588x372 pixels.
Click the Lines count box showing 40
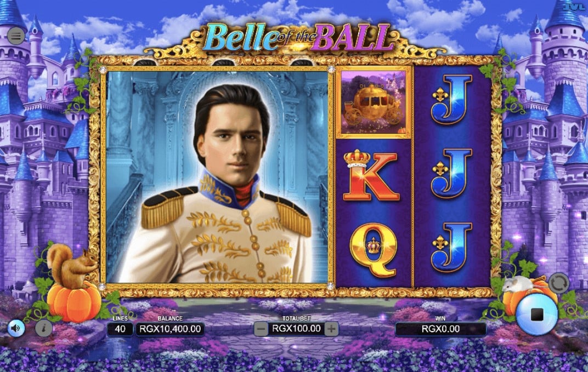tap(120, 329)
